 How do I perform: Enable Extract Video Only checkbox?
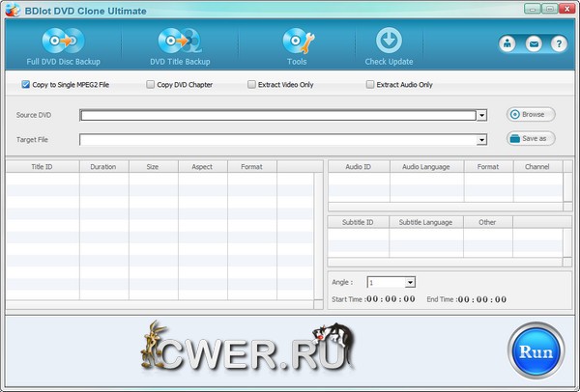point(251,85)
